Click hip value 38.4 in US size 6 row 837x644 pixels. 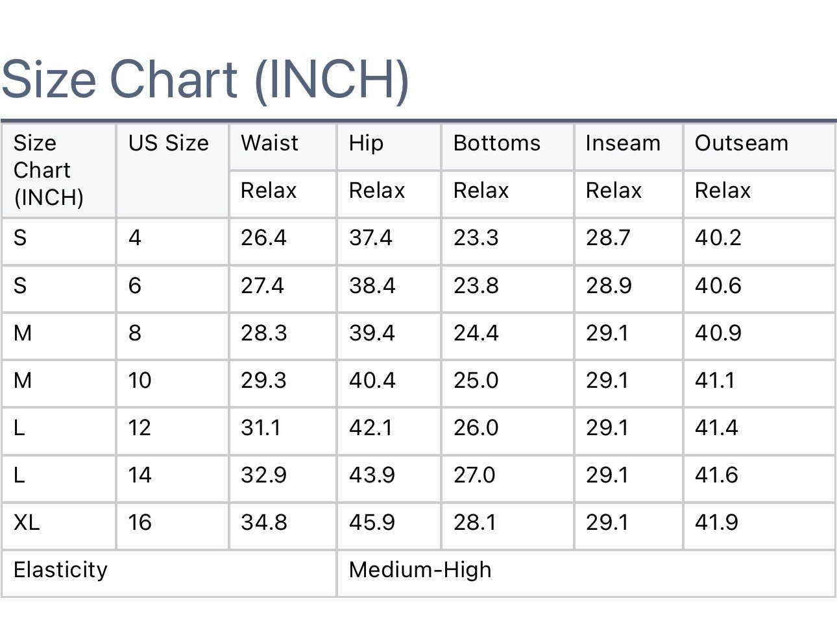(372, 285)
